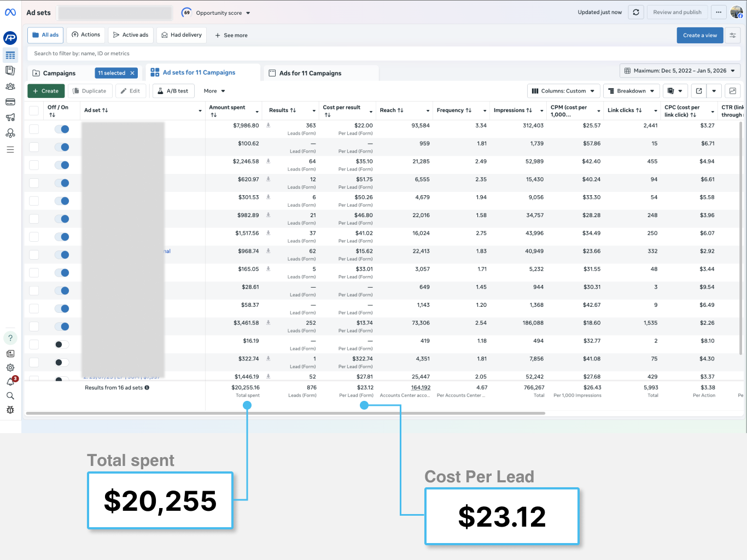Screen dimensions: 747x560
Task: Switch to the Campaigns tab
Action: (x=59, y=73)
